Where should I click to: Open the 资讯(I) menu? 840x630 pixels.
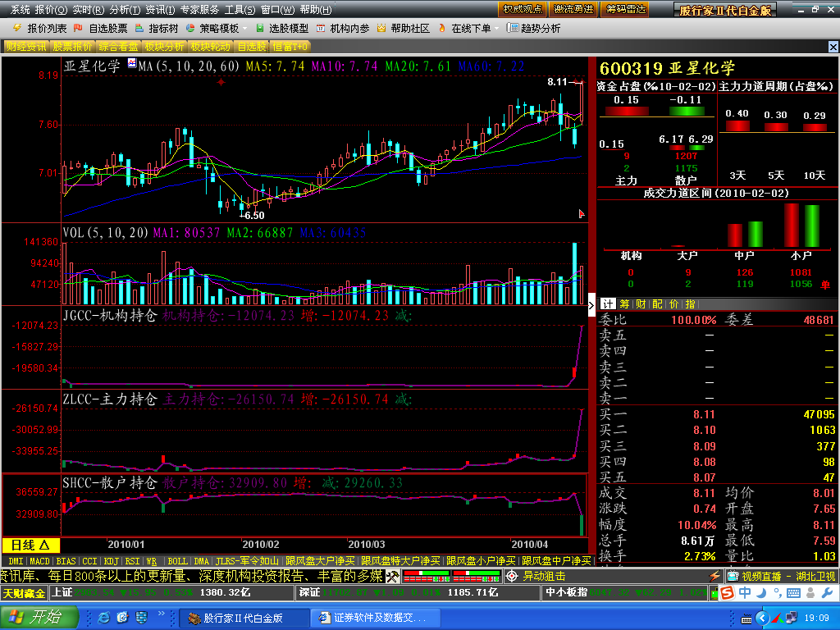click(160, 10)
